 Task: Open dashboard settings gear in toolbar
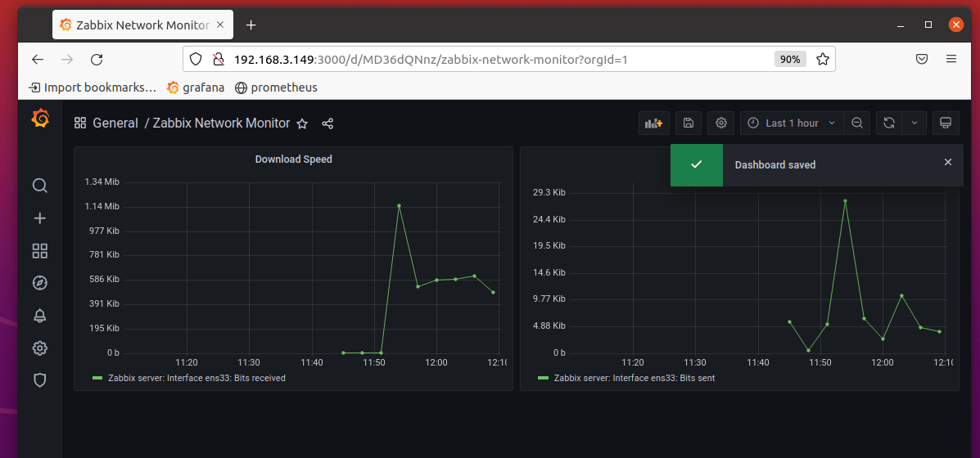pos(720,123)
